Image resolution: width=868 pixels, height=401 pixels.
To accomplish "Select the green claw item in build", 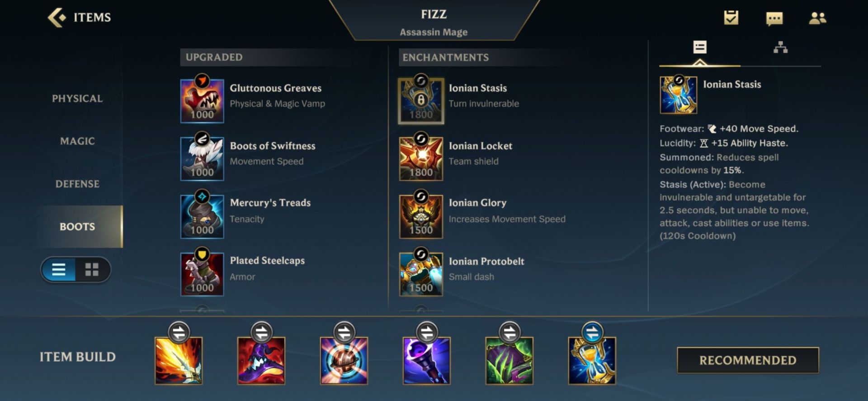I will tap(509, 361).
